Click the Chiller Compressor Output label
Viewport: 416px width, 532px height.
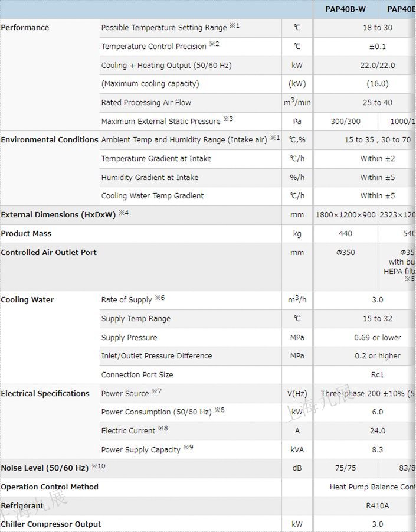51,524
